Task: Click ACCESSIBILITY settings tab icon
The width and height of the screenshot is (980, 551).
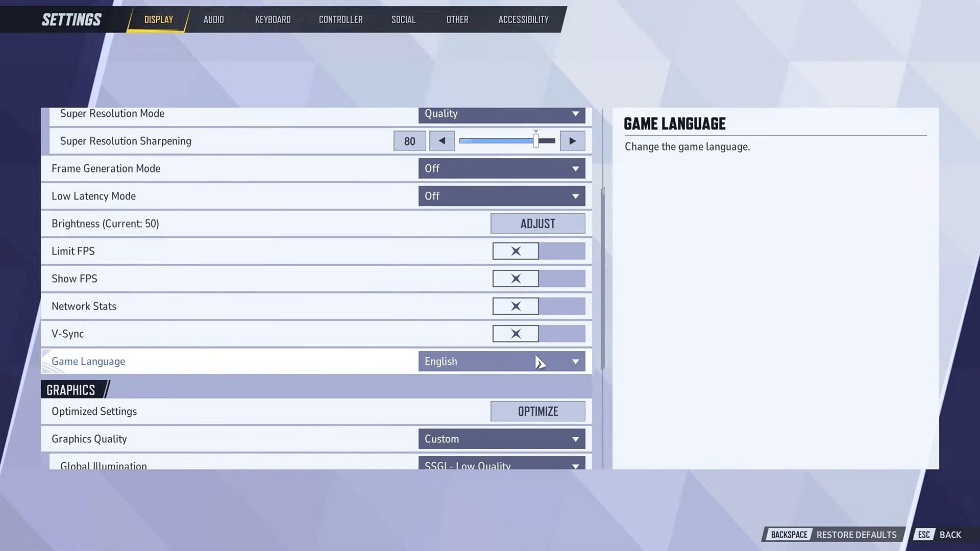Action: tap(524, 19)
